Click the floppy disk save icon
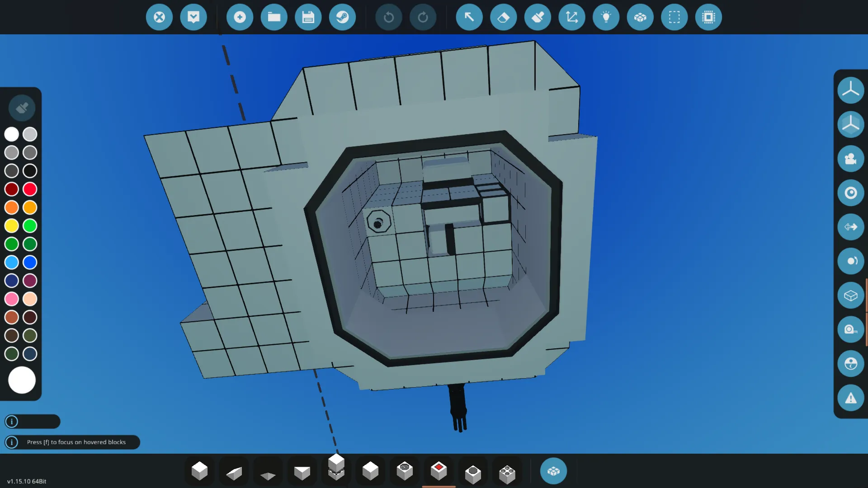 click(308, 17)
